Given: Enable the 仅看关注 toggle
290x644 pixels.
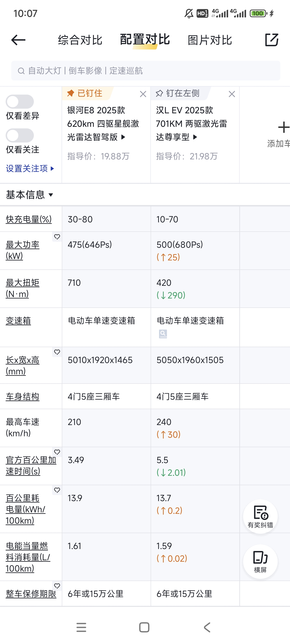Looking at the screenshot, I should (20, 135).
